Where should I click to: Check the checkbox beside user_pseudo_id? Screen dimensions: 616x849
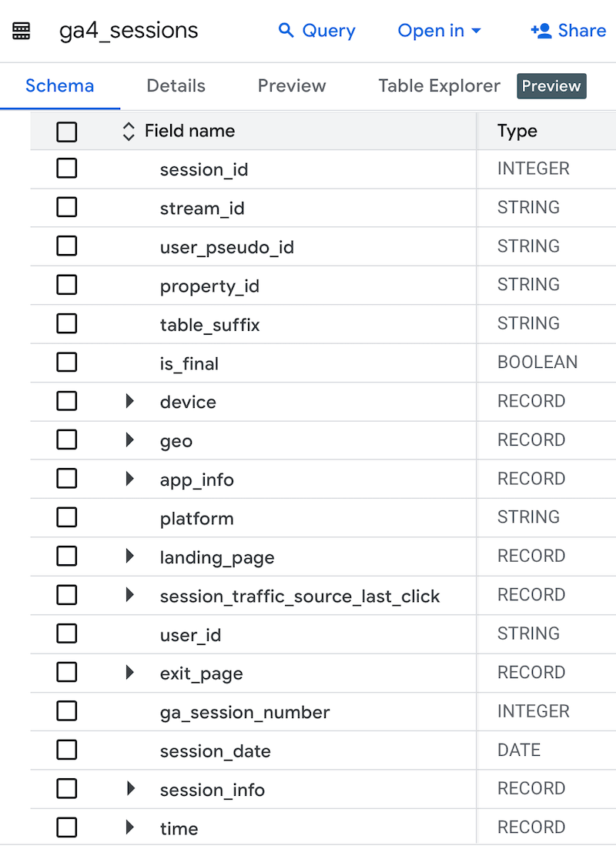click(66, 246)
